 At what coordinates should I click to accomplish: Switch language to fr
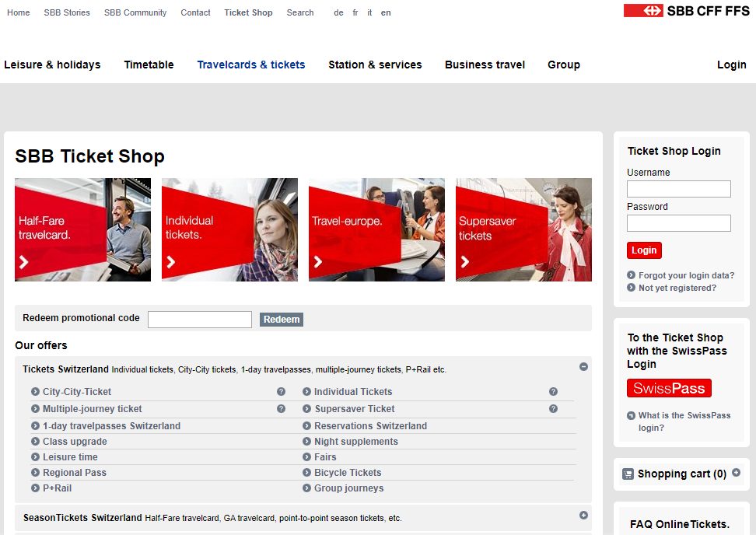(x=355, y=12)
